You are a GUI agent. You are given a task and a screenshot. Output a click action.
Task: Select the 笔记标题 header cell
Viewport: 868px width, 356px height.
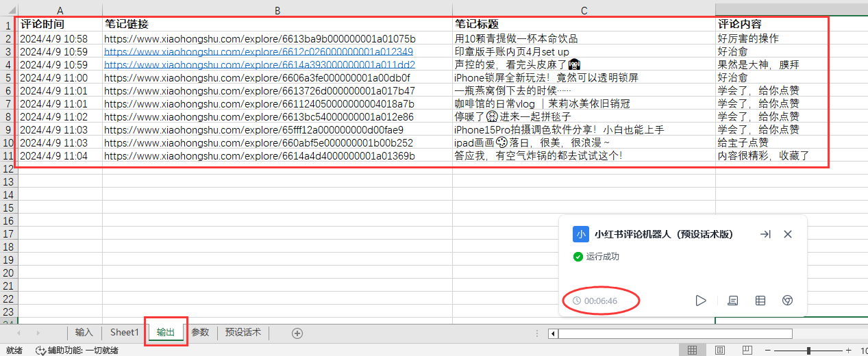point(584,24)
